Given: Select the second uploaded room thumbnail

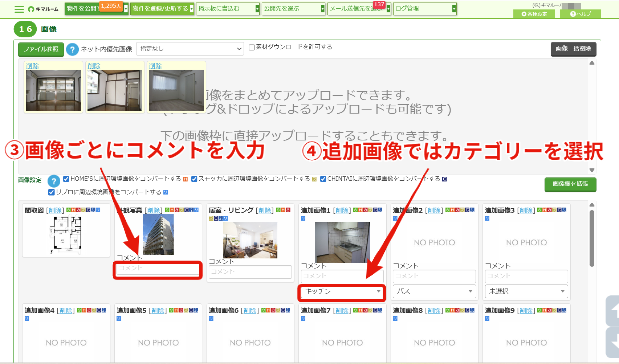Looking at the screenshot, I should click(115, 90).
